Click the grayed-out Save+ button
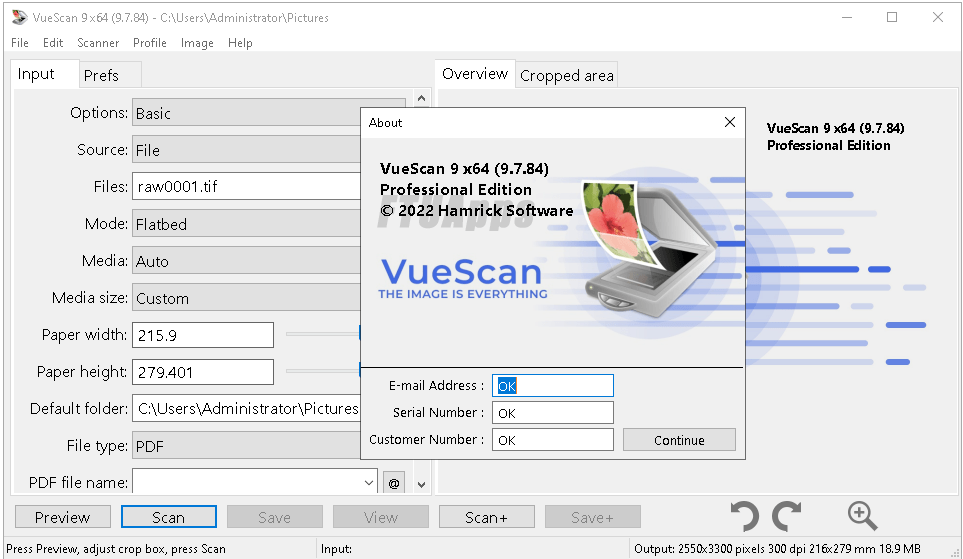This screenshot has height=559, width=963. [593, 517]
